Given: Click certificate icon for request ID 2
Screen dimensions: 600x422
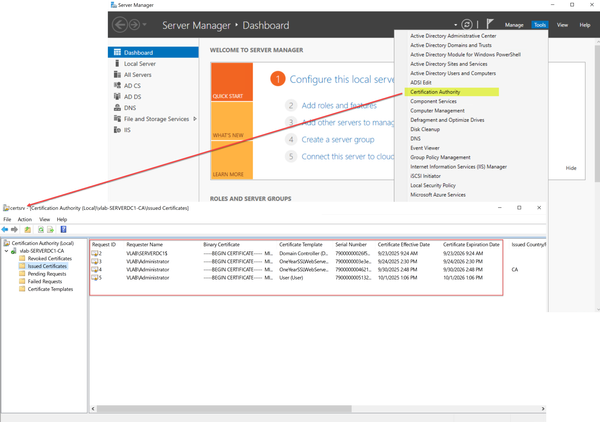Looking at the screenshot, I should (95, 253).
